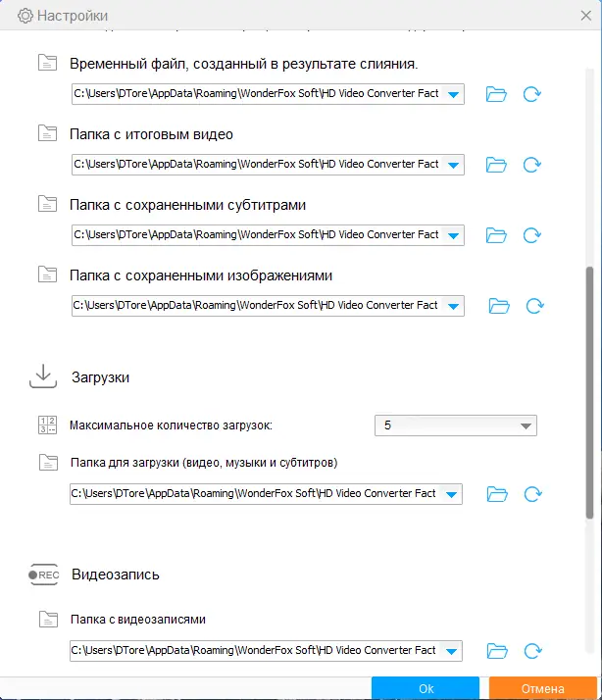Reset merged temporary file path to default
The image size is (602, 700).
532,94
